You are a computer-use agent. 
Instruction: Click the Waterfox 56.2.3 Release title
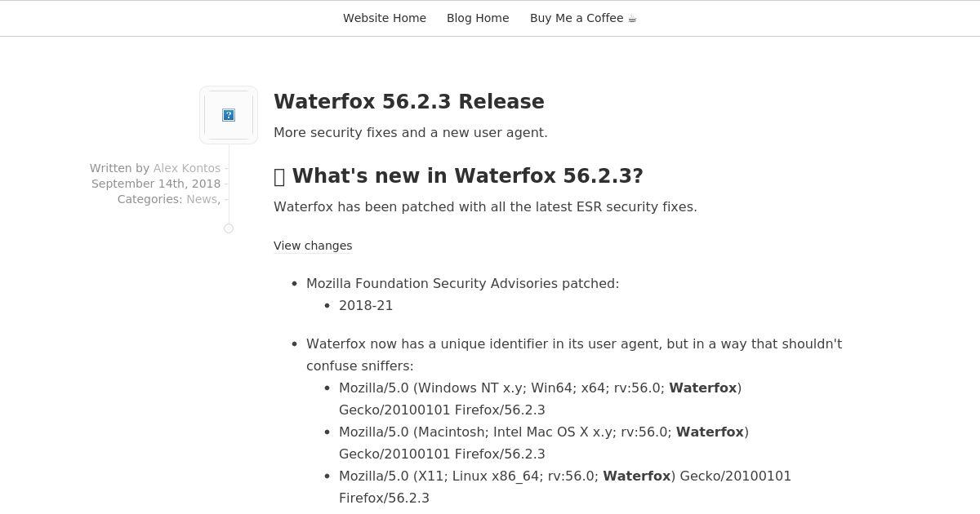click(x=409, y=102)
